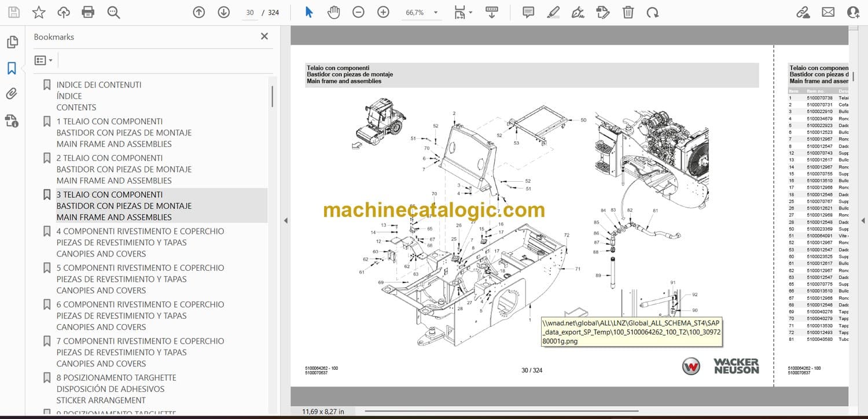Toggle the Attachments paperclip panel

(12, 94)
